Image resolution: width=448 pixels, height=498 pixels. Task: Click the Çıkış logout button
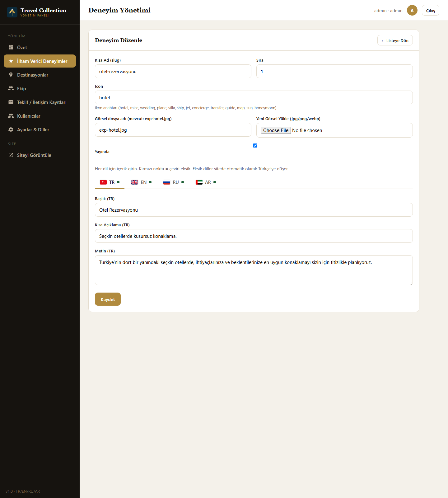[x=431, y=10]
